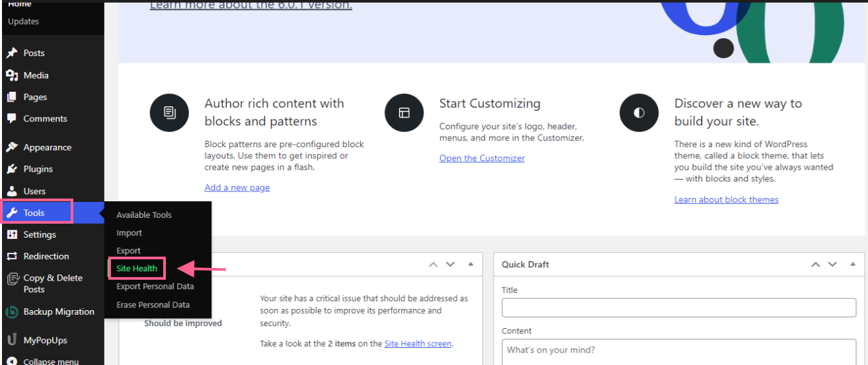Click the Quick Draft Title field
The width and height of the screenshot is (868, 365).
point(678,308)
